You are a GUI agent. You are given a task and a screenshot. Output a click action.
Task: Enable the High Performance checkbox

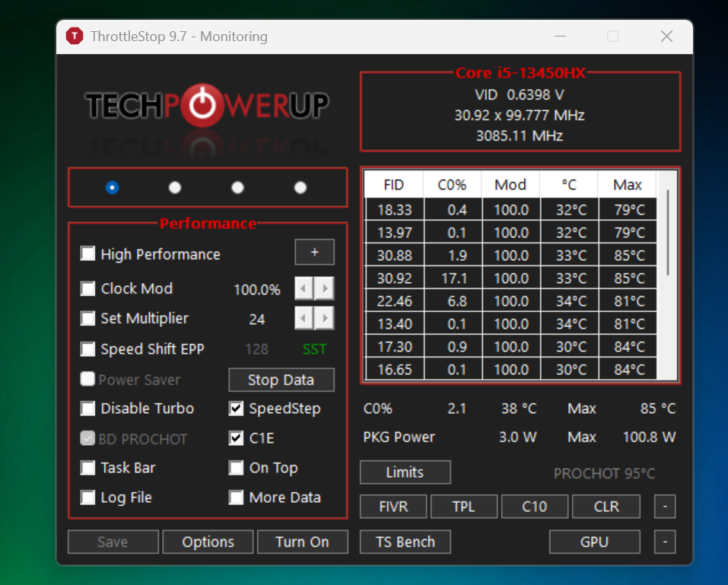click(87, 254)
